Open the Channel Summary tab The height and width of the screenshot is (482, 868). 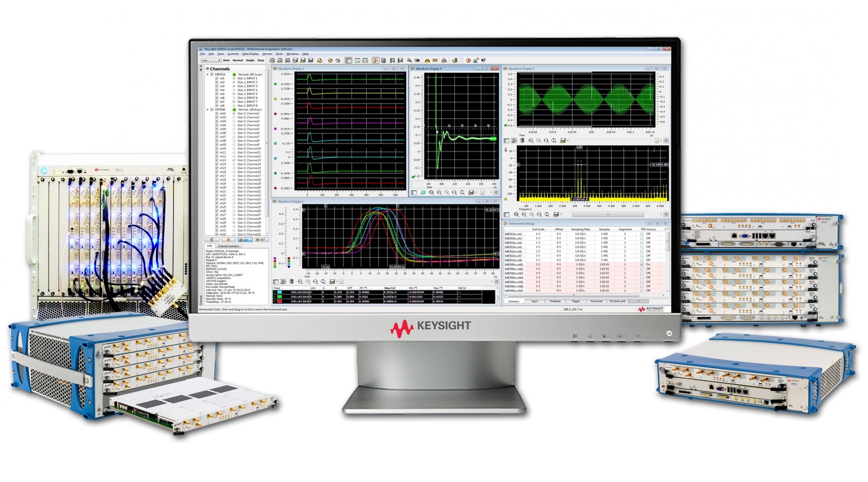(x=228, y=246)
